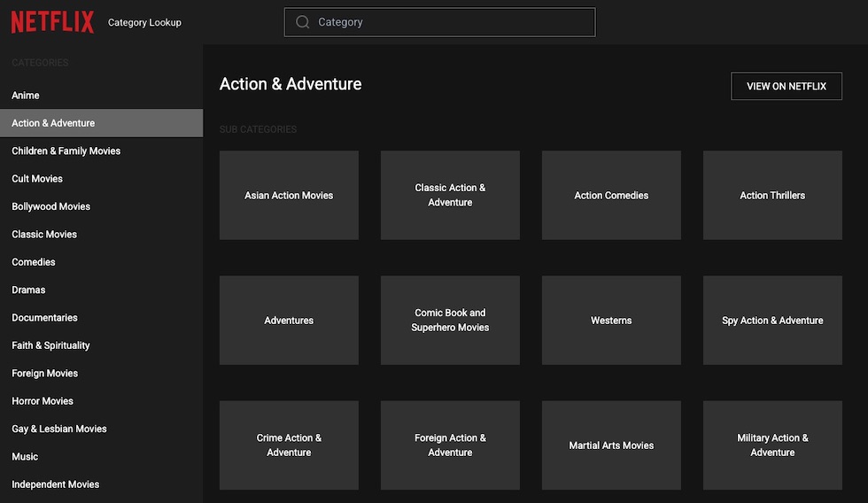The width and height of the screenshot is (868, 503).
Task: Open Classic Movies category
Action: tap(101, 234)
